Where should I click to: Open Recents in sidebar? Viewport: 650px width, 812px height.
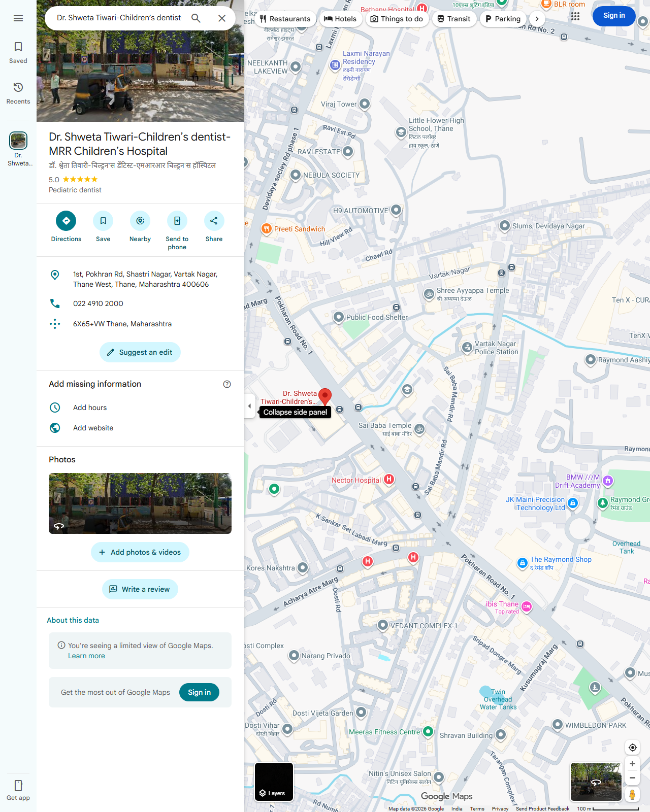coord(18,93)
